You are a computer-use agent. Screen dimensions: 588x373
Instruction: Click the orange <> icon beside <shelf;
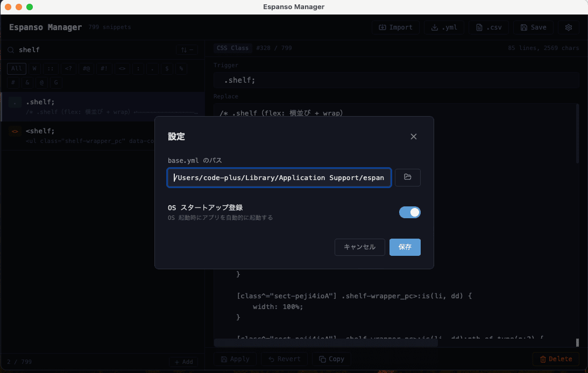[x=15, y=132]
